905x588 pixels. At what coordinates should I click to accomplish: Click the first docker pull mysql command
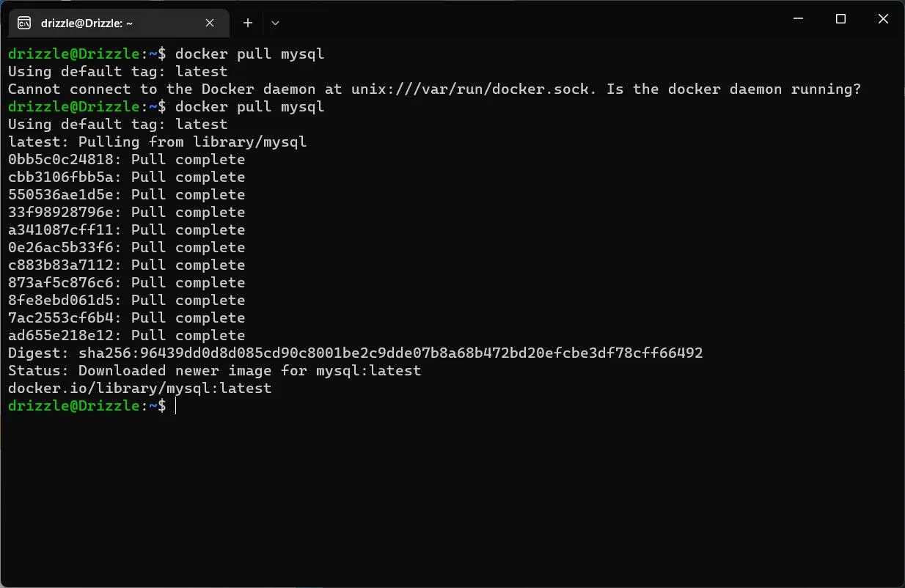coord(249,54)
